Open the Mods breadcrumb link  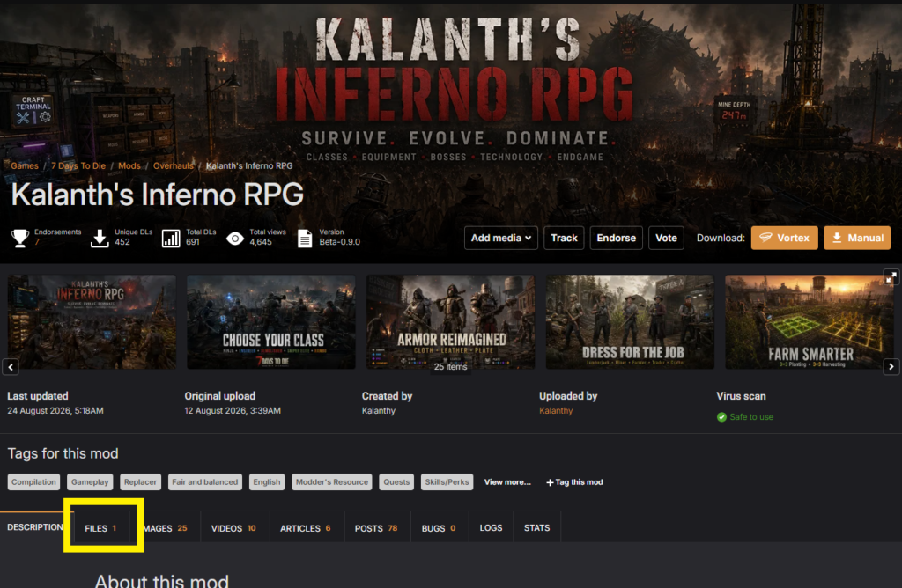click(x=129, y=165)
